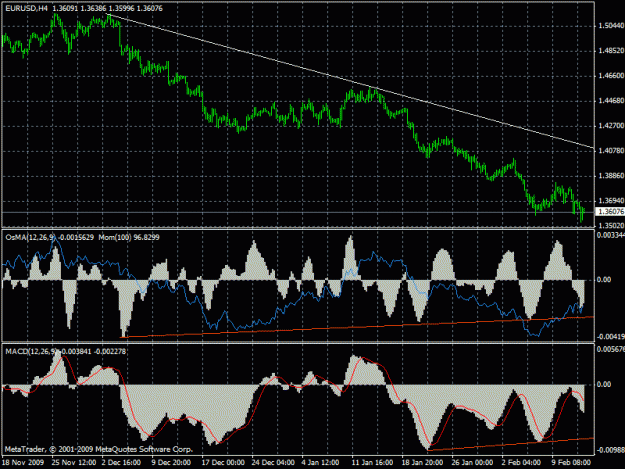This screenshot has width=625, height=469.
Task: Click the 26 Jan 00:00 time label
Action: [473, 462]
